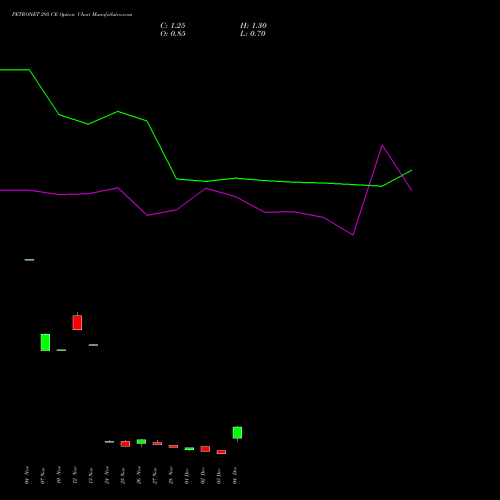Select the open value O: 0.85
Screen dimensions: 500x500
pos(173,34)
